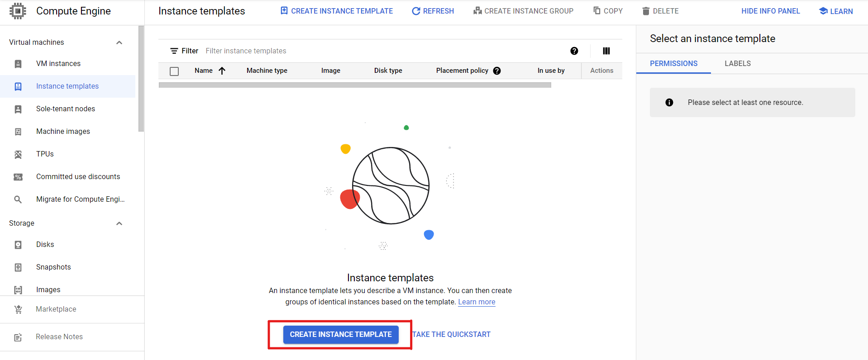Click the Name column sort arrow
The image size is (868, 360).
click(x=222, y=71)
